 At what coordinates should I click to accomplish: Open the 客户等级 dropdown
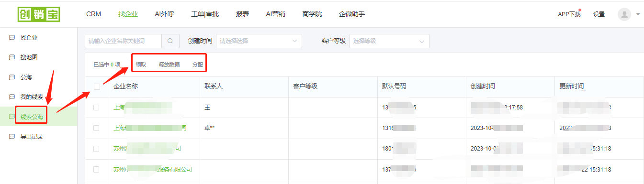(x=389, y=41)
